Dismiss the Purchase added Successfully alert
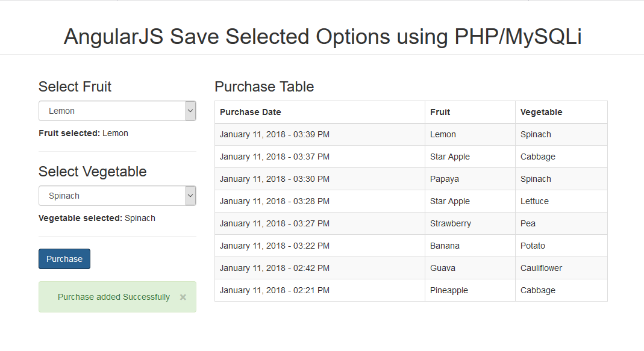This screenshot has height=351, width=644. 183,297
